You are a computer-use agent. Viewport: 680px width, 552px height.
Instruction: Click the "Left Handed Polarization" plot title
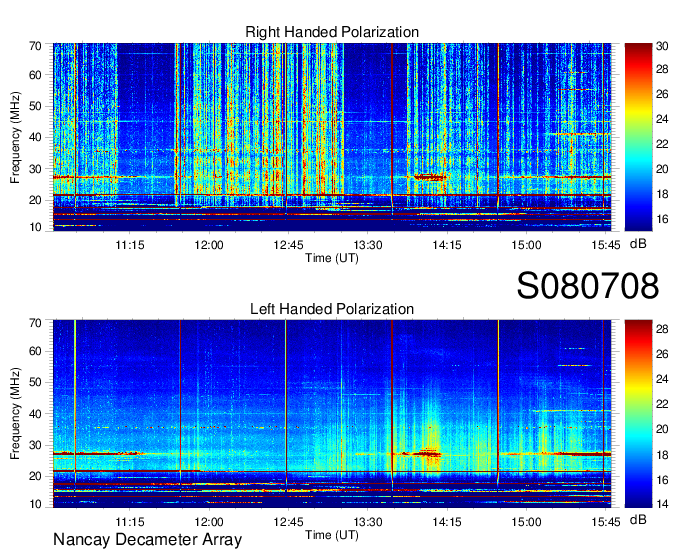[x=332, y=309]
